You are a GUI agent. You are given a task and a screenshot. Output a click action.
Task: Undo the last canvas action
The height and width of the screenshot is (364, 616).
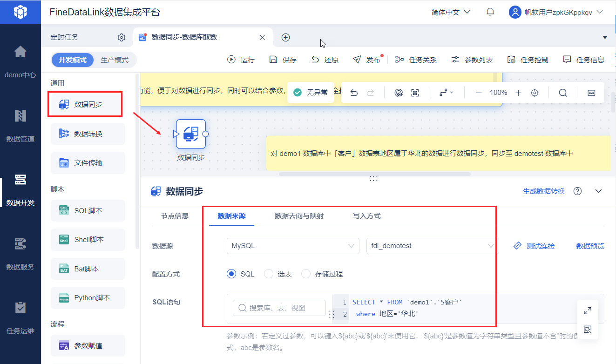pyautogui.click(x=354, y=93)
